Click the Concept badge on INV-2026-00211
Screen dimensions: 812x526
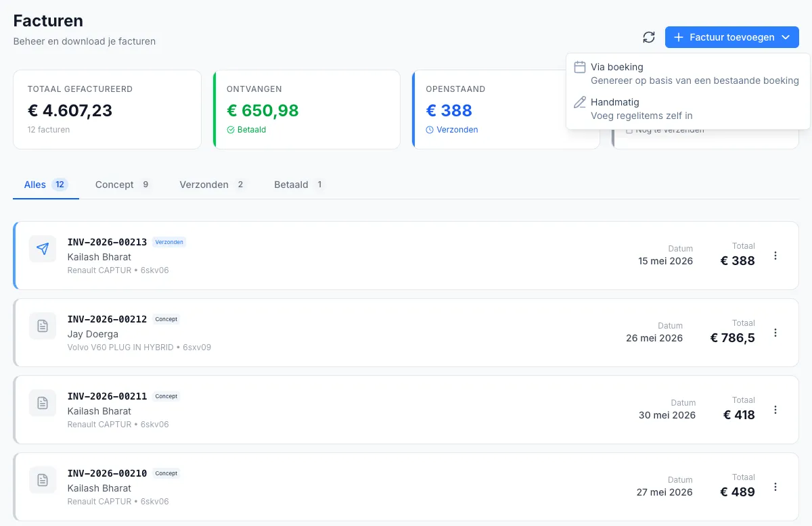click(x=166, y=396)
